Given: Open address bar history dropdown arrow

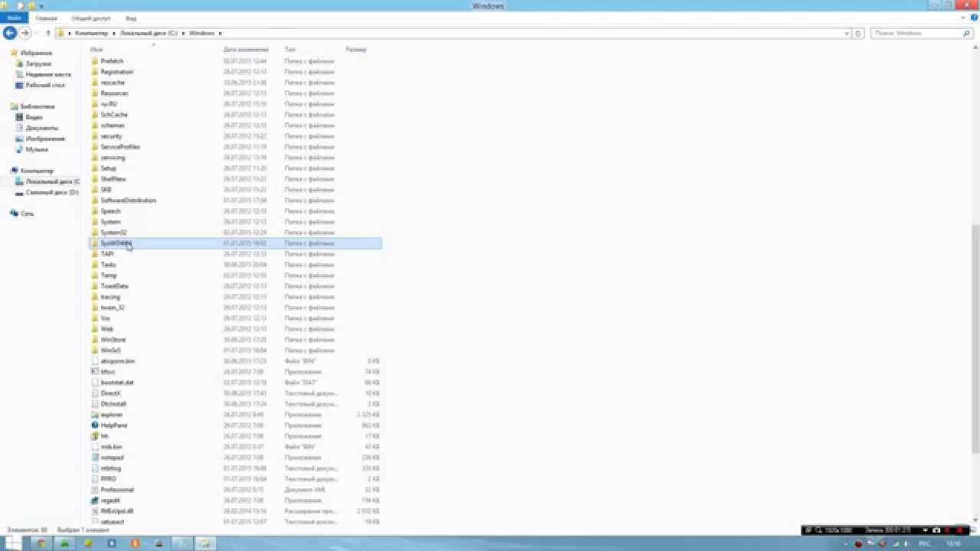Looking at the screenshot, I should click(847, 33).
